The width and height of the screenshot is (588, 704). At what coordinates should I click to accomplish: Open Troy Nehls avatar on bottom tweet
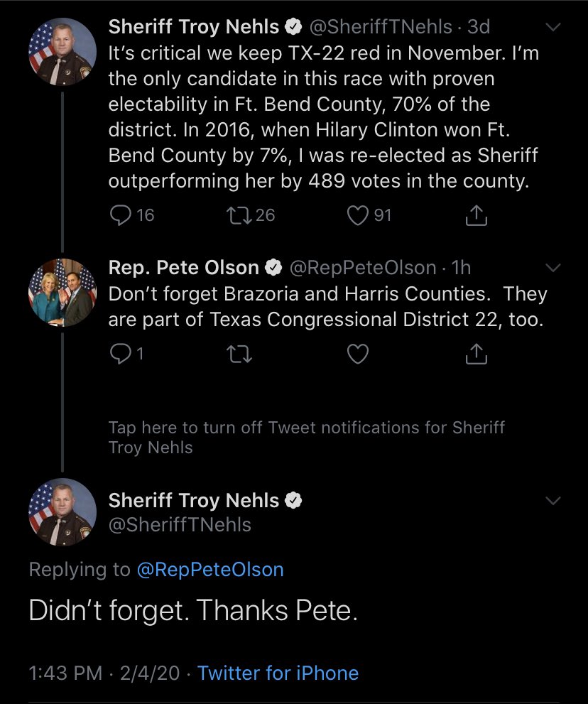62,511
